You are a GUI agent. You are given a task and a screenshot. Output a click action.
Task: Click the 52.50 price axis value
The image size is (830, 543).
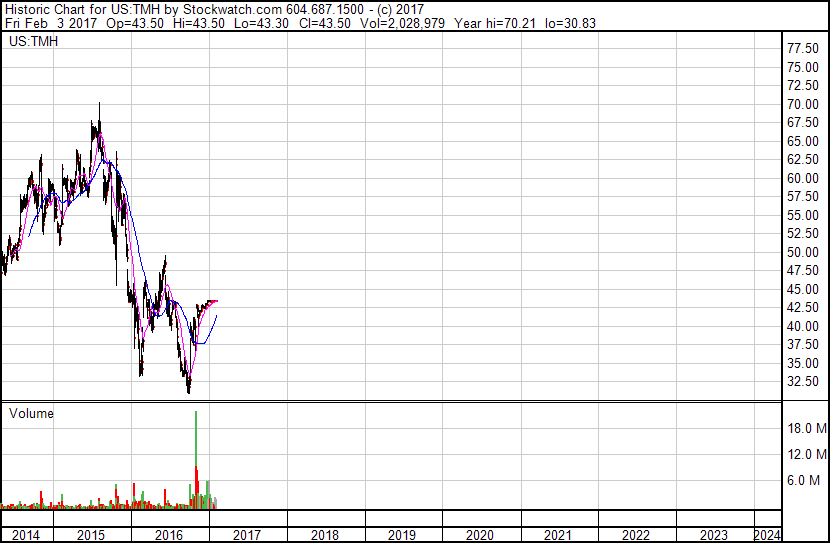803,233
